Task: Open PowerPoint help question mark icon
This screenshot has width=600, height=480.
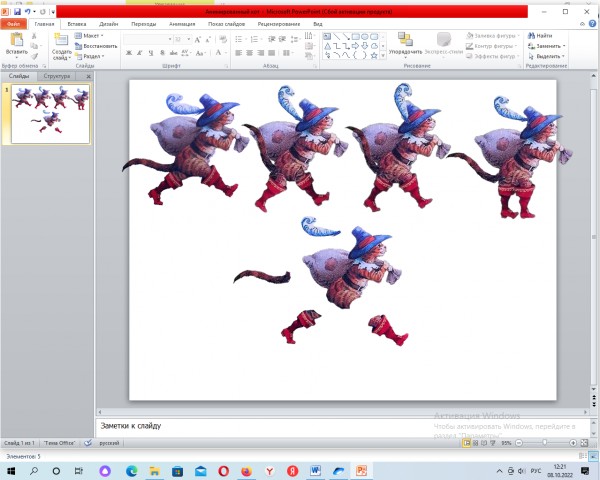Action: tap(592, 24)
